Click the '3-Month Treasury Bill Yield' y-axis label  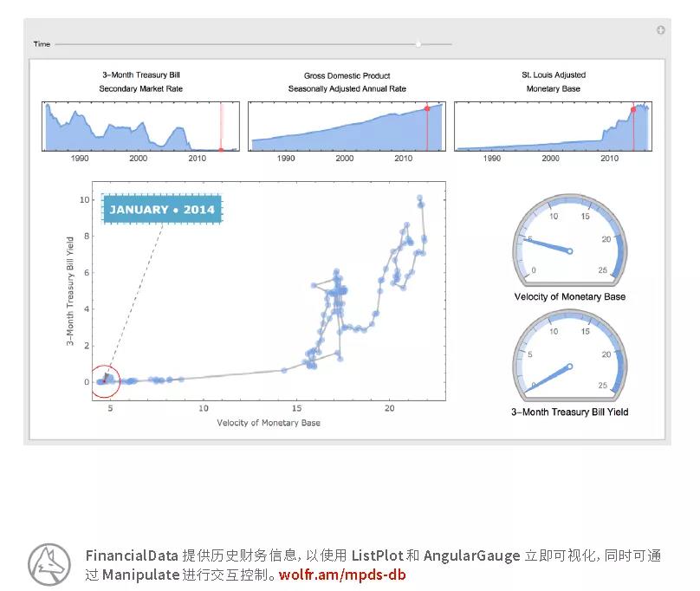tap(70, 291)
